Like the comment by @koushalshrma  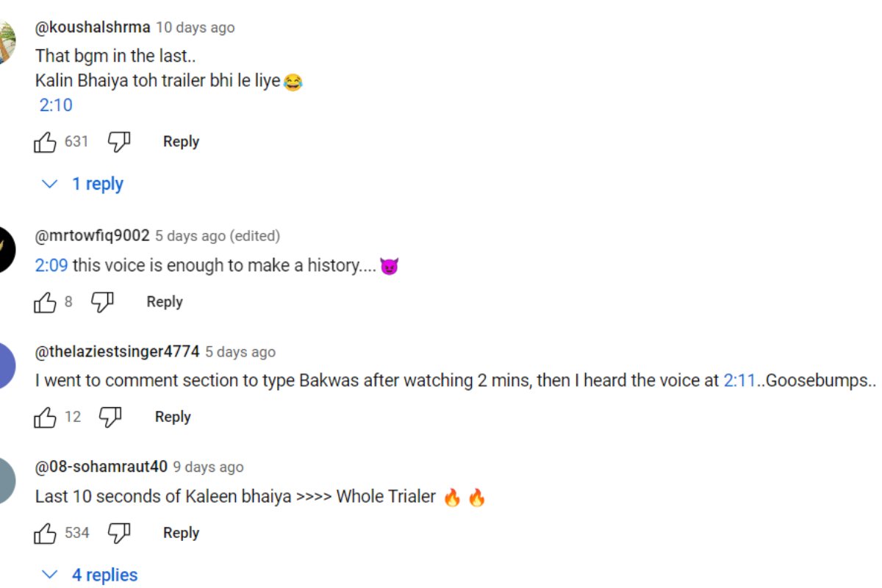[46, 142]
